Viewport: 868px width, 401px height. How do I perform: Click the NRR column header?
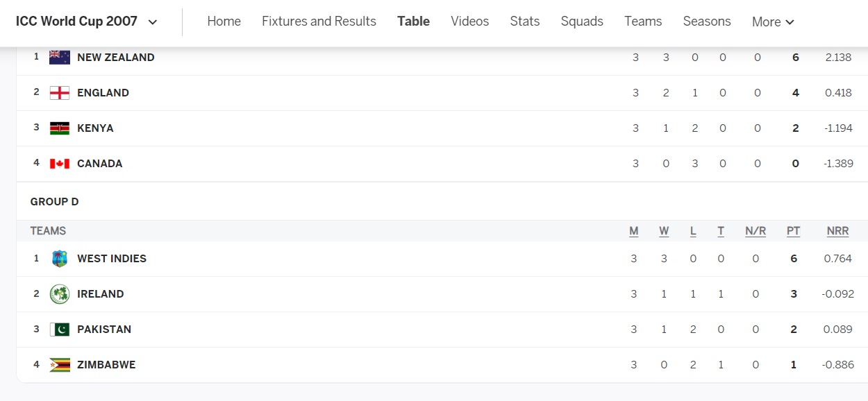[x=837, y=231]
